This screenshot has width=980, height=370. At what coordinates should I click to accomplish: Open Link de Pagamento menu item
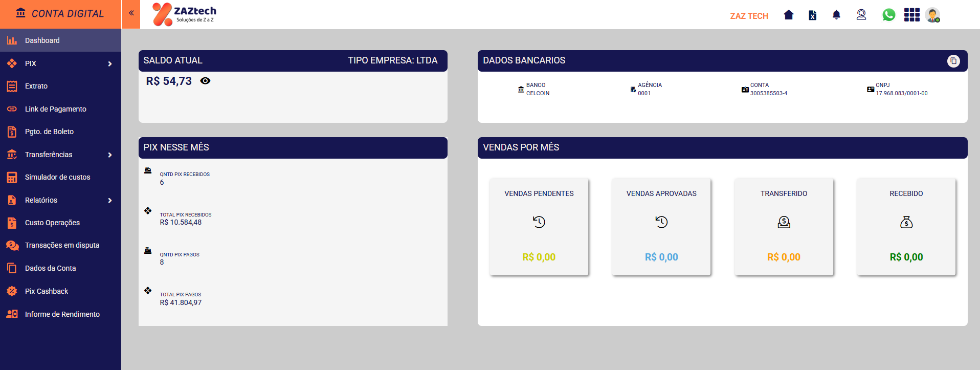[60, 109]
